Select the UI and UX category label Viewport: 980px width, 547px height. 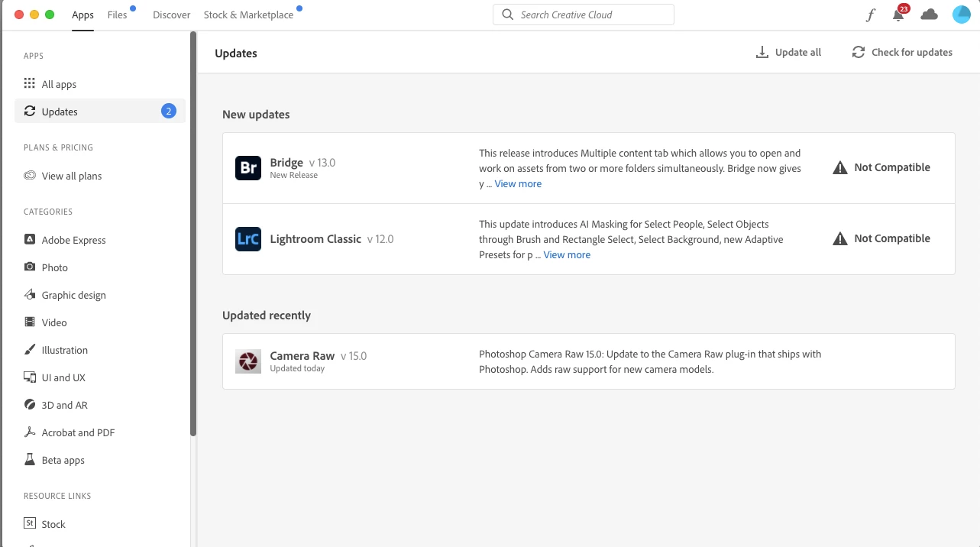(x=63, y=377)
